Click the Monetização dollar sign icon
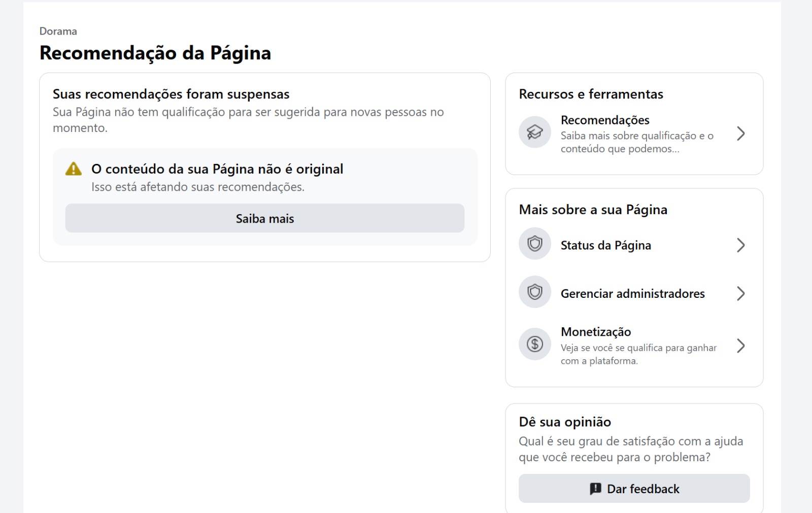 pyautogui.click(x=535, y=345)
